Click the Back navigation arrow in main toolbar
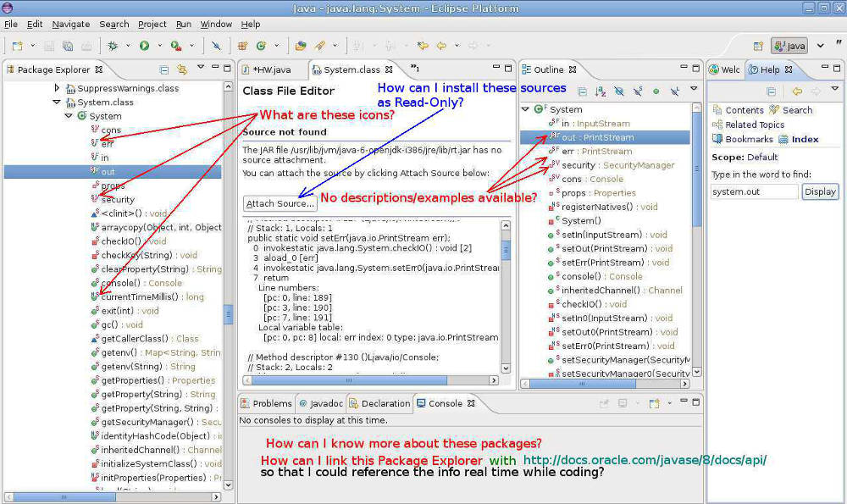 pyautogui.click(x=441, y=46)
